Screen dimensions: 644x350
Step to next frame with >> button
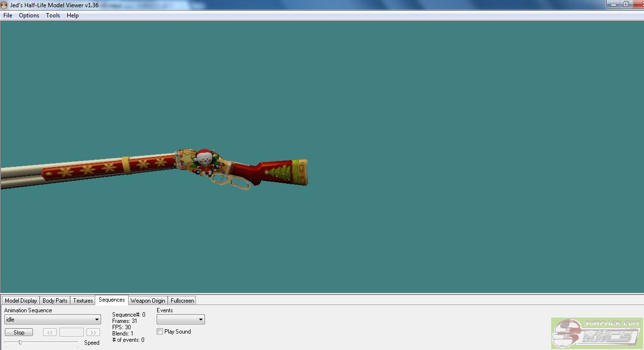[x=93, y=332]
